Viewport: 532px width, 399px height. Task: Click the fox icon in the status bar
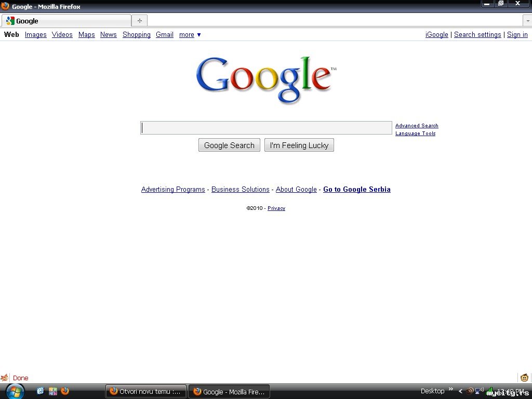point(4,378)
